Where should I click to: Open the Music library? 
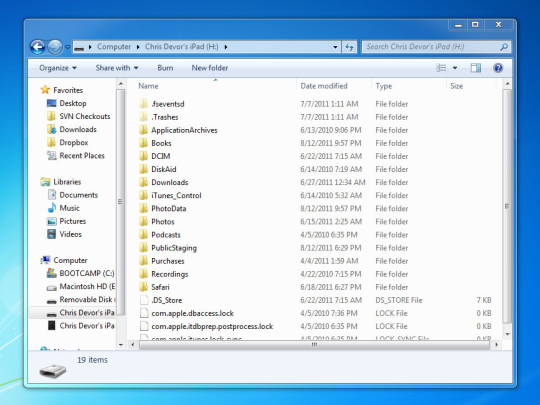pyautogui.click(x=70, y=208)
